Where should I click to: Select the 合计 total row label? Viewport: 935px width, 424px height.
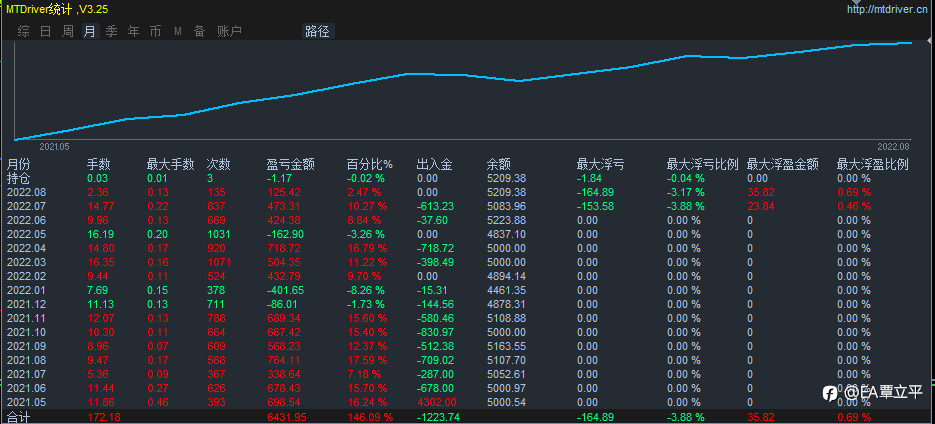pyautogui.click(x=18, y=416)
